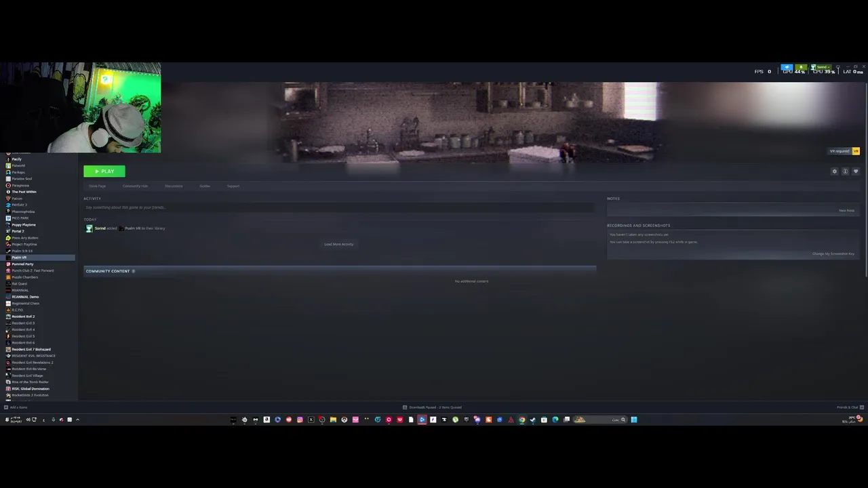
Task: Select Pummel Party in the library list
Action: (x=22, y=264)
